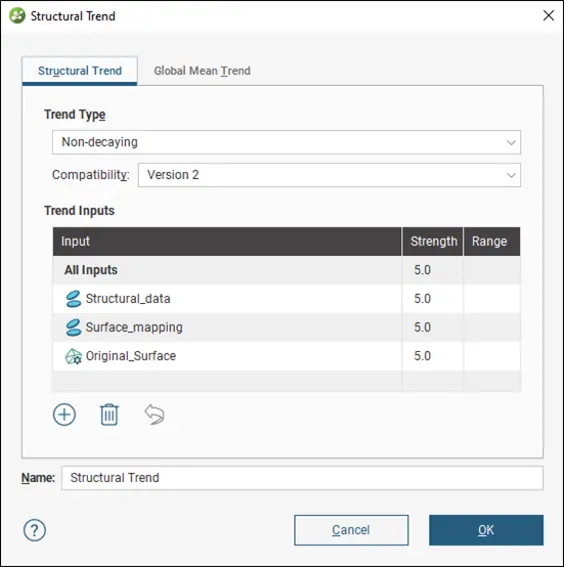Confirm with the OK button

click(486, 530)
